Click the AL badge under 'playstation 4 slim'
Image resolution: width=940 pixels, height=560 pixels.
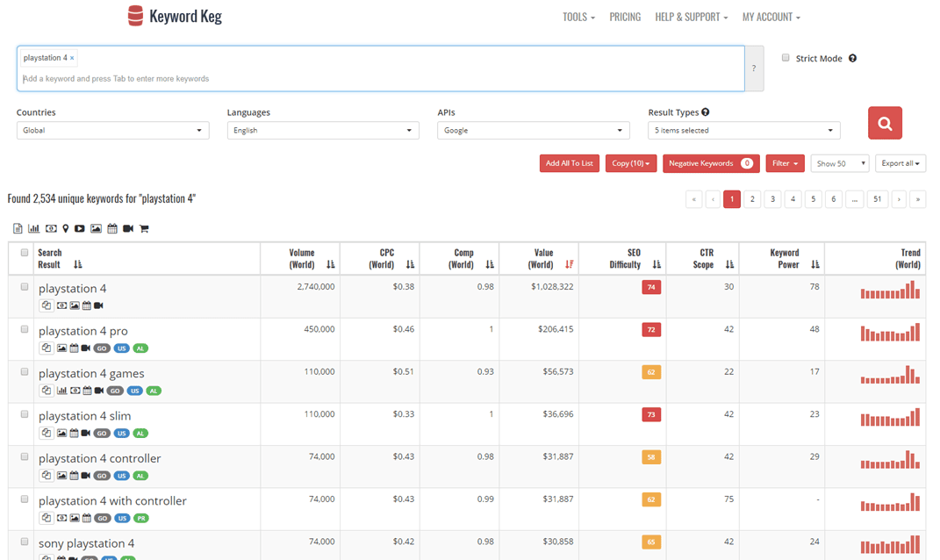[140, 434]
